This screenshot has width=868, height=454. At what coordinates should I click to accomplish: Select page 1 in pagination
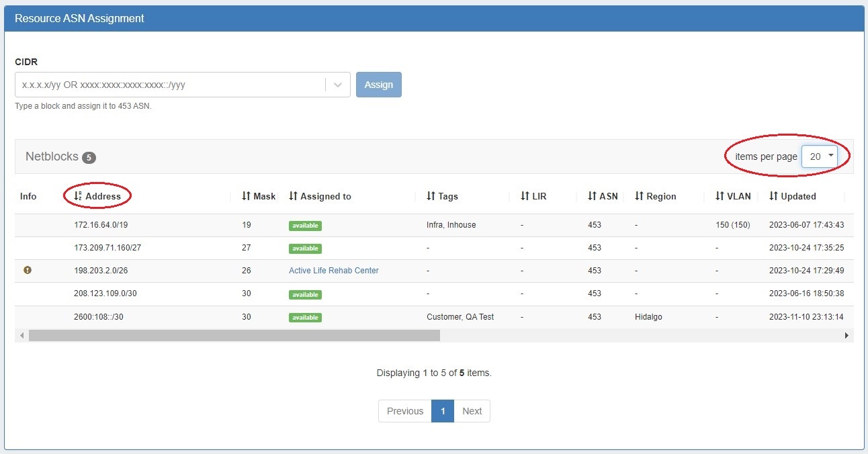click(x=443, y=411)
